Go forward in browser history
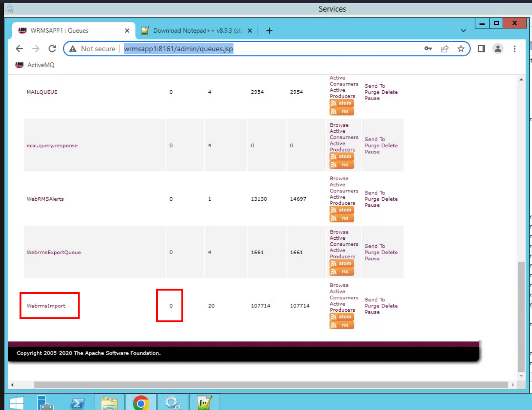This screenshot has width=532, height=410. 36,49
